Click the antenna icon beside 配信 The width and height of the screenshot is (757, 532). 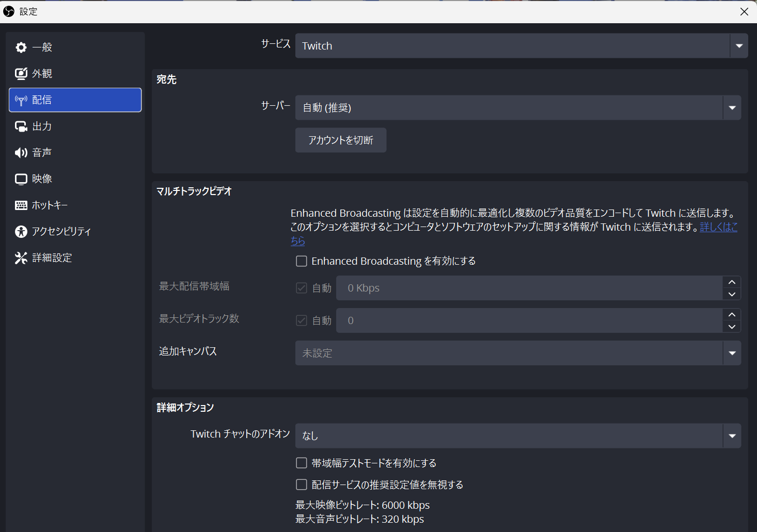tap(21, 100)
